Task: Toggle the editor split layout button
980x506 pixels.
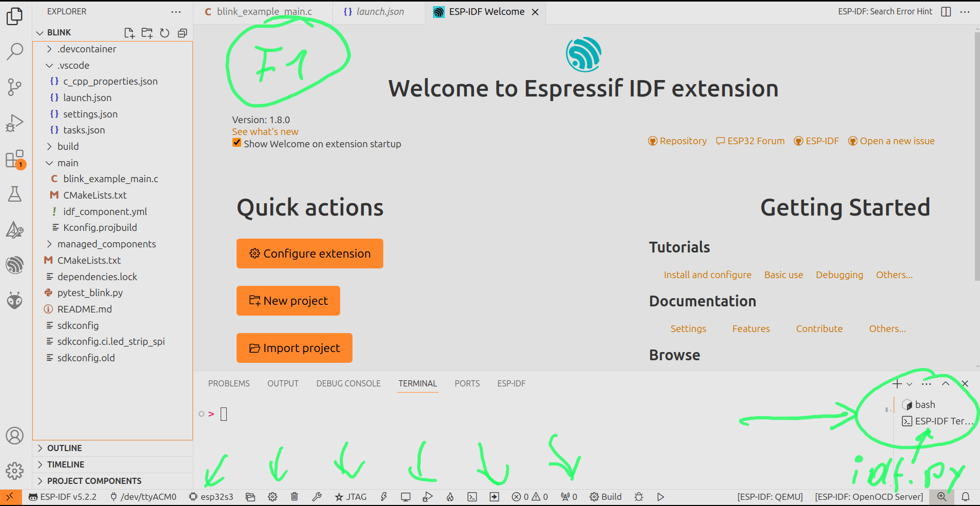Action: point(946,12)
